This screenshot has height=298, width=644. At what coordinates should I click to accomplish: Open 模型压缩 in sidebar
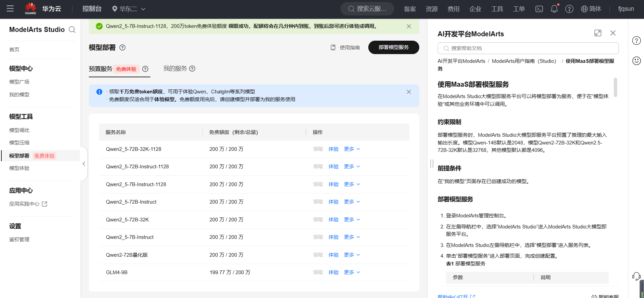tap(19, 142)
